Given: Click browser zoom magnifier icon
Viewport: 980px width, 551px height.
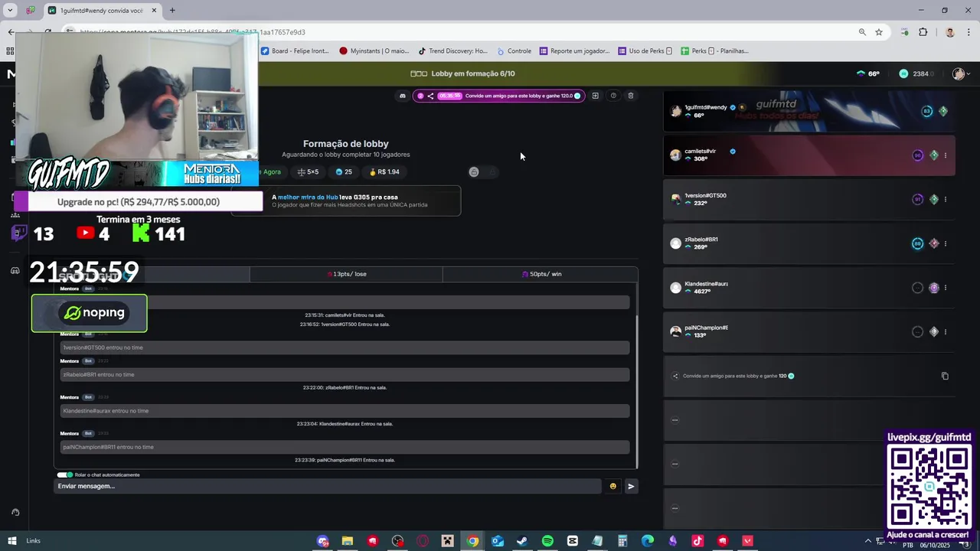Looking at the screenshot, I should 862,32.
